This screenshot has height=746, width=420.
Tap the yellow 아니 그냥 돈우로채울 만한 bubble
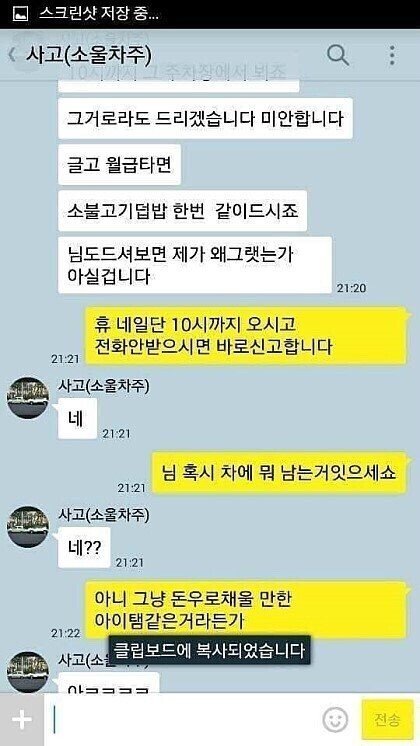tap(246, 609)
